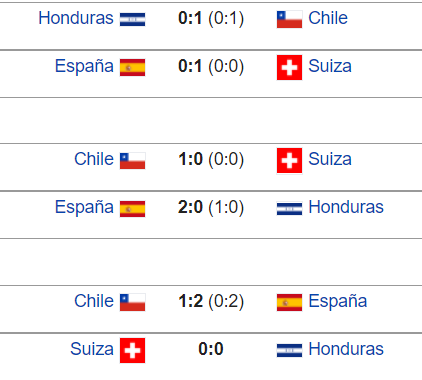The image size is (422, 380).
Task: Click España flag in Chile–España match row
Action: [289, 302]
